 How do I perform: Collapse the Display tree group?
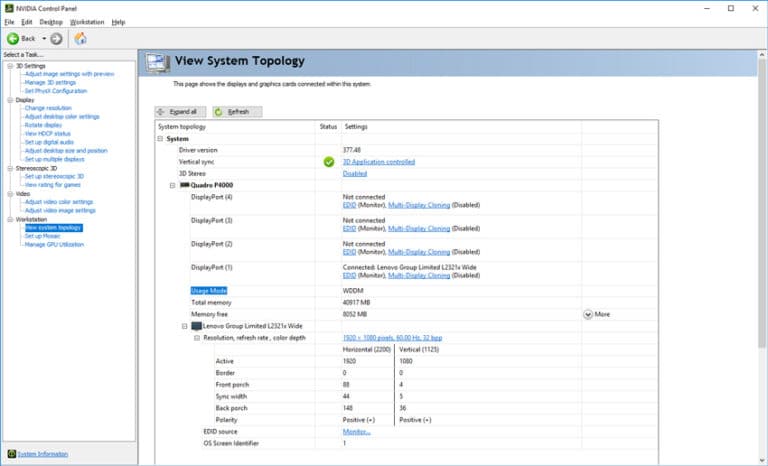click(10, 100)
